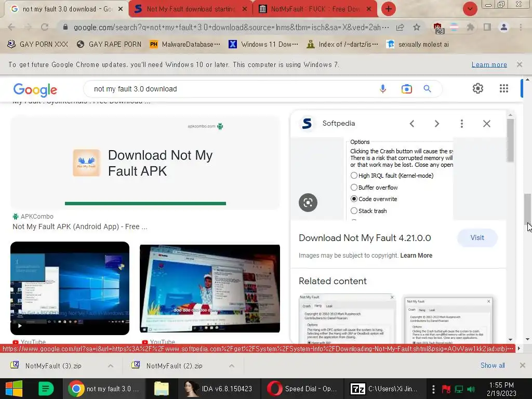The height and width of the screenshot is (399, 532).
Task: Bookmark this page with star icon
Action: pyautogui.click(x=417, y=27)
